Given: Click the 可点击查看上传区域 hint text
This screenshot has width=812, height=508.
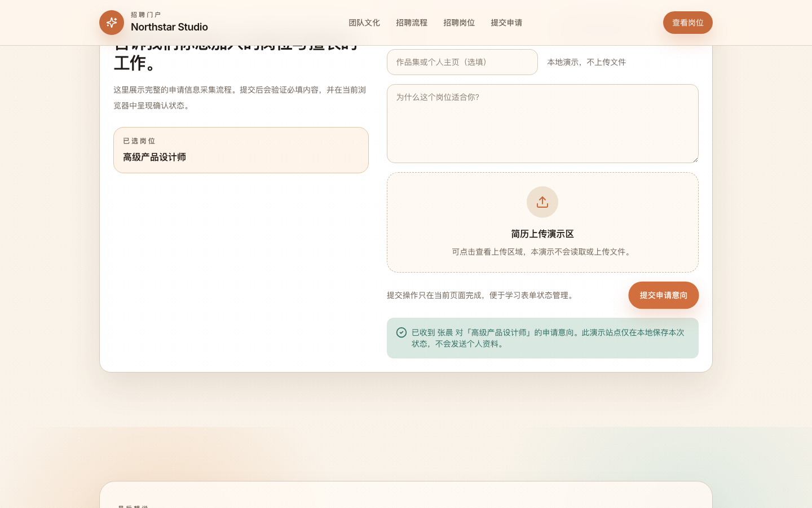Looking at the screenshot, I should coord(542,252).
